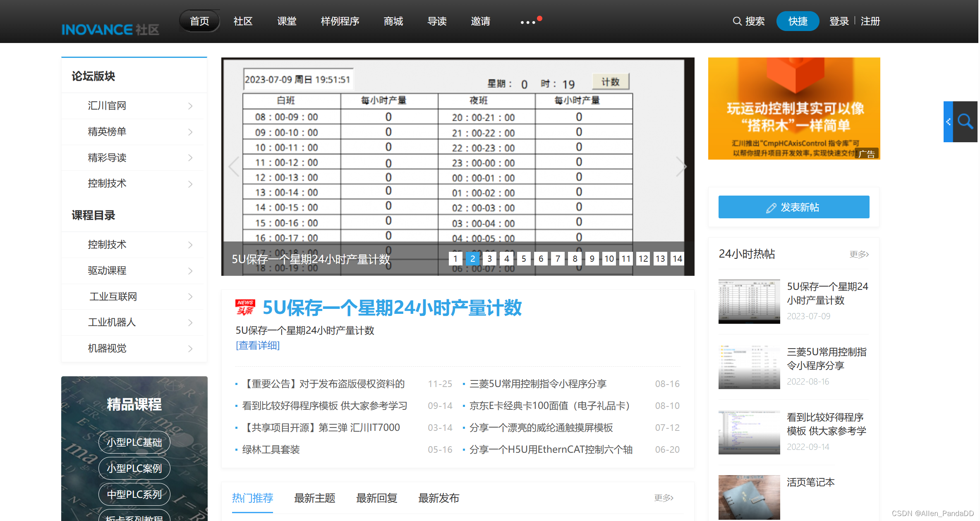
Task: Click 小型PLC基础 course pill
Action: point(134,442)
